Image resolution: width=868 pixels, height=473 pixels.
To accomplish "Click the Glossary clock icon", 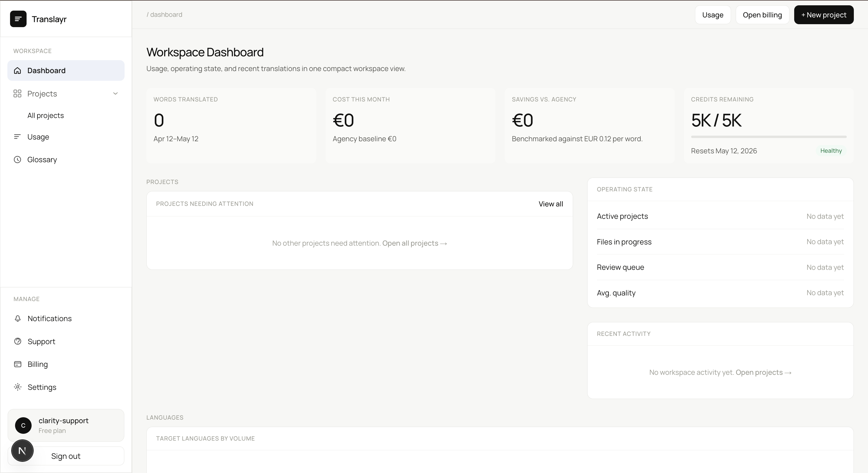I will pos(17,160).
